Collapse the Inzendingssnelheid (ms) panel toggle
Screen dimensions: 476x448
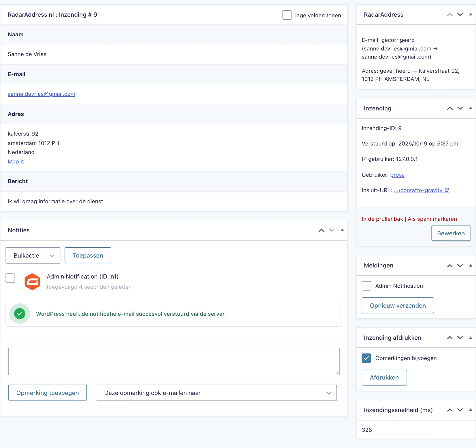pyautogui.click(x=470, y=410)
